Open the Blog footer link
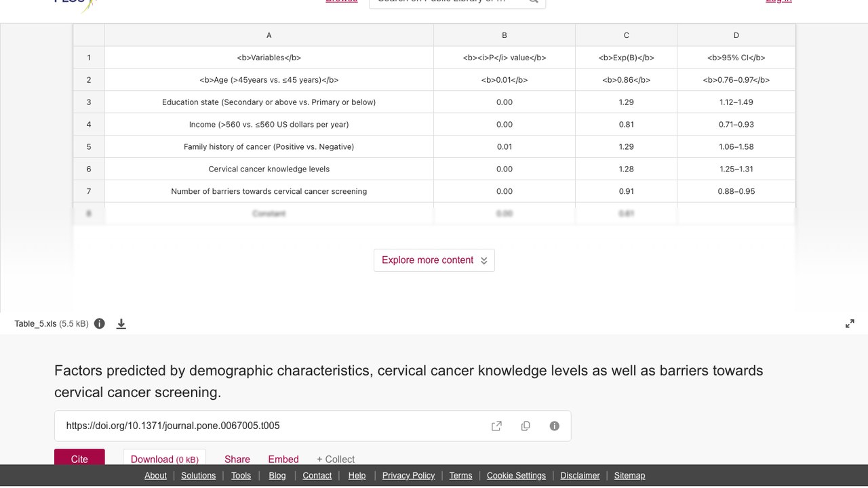The width and height of the screenshot is (868, 488). coord(277,476)
